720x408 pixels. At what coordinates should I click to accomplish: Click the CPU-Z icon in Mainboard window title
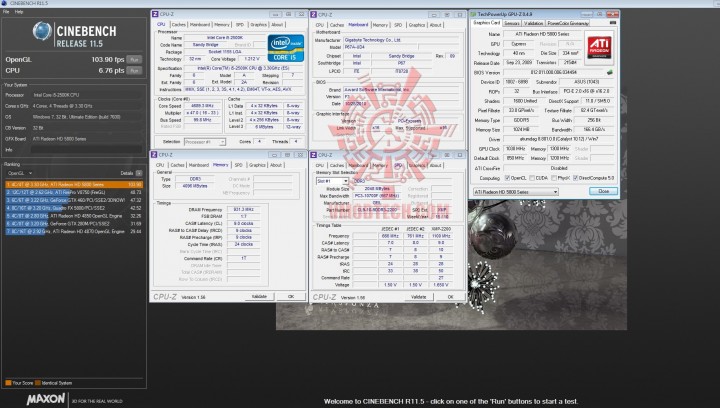pos(314,15)
